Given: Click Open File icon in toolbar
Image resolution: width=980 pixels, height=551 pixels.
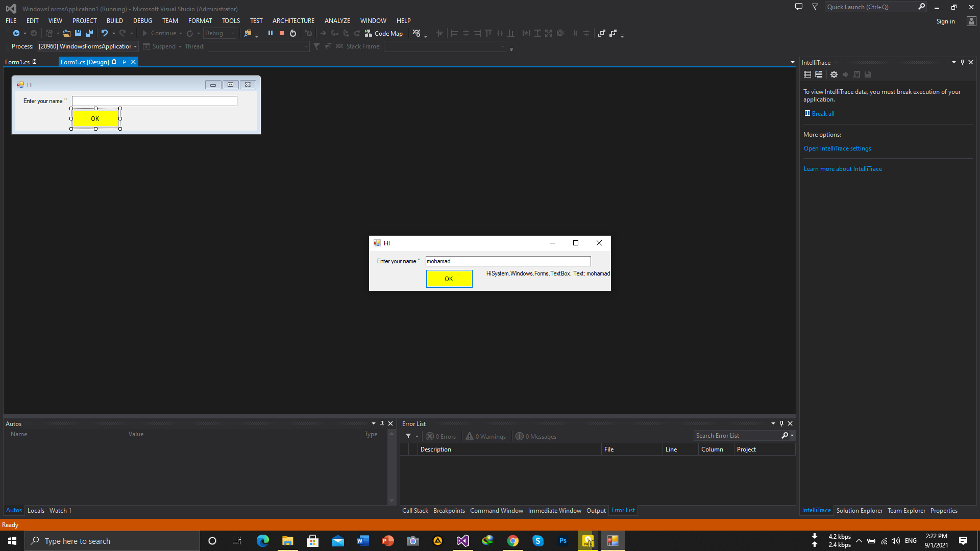Looking at the screenshot, I should coord(67,33).
